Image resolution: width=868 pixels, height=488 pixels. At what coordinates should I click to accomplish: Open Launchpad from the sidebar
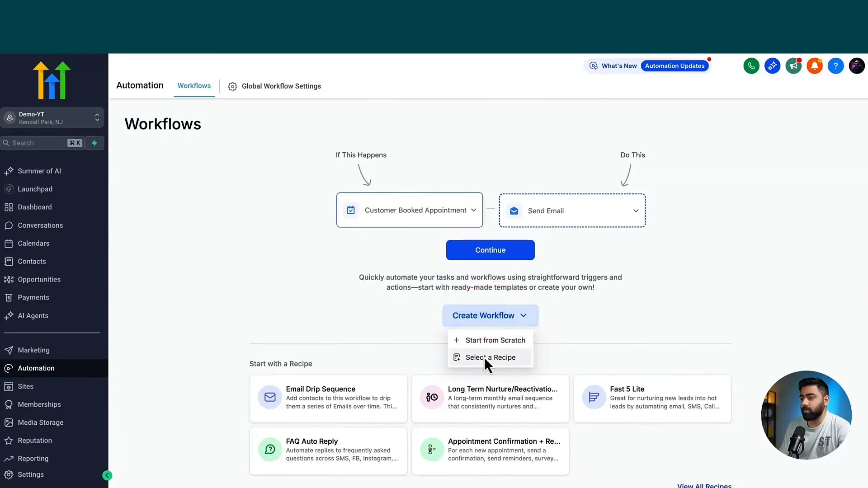35,189
